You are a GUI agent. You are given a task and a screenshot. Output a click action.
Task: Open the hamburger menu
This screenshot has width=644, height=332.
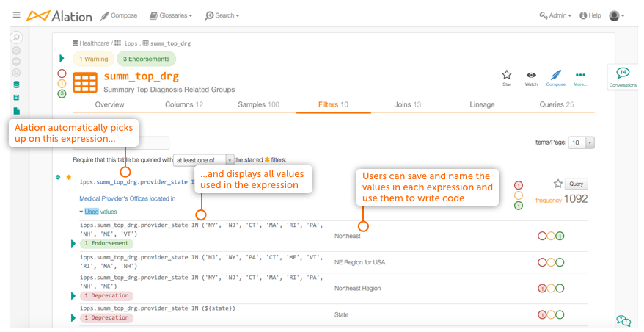pos(16,15)
